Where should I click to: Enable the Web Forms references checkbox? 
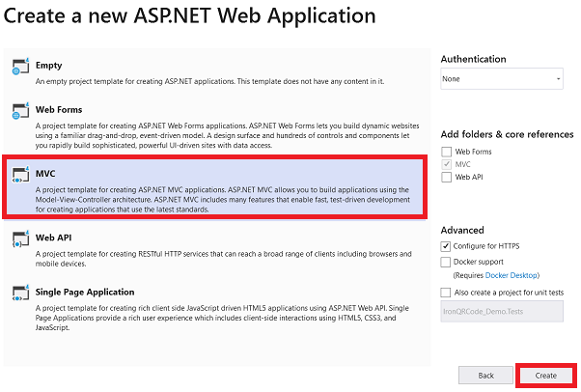click(446, 152)
